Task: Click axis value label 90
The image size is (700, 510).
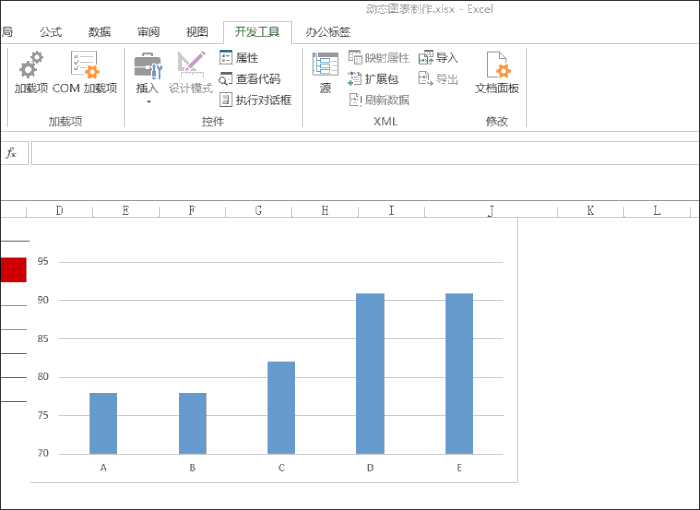Action: [x=43, y=300]
